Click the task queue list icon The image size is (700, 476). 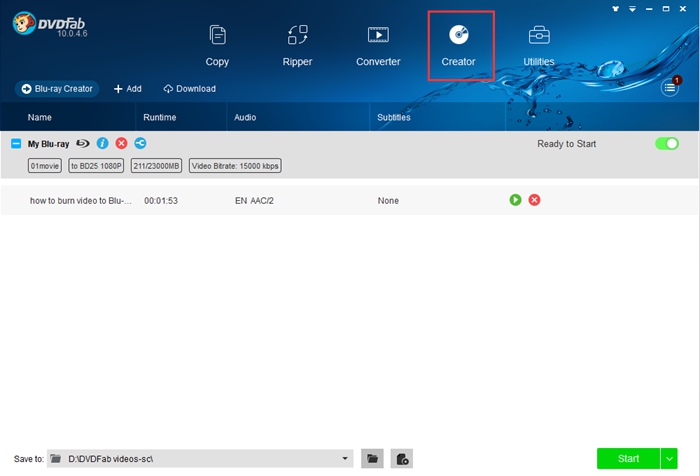[x=669, y=88]
